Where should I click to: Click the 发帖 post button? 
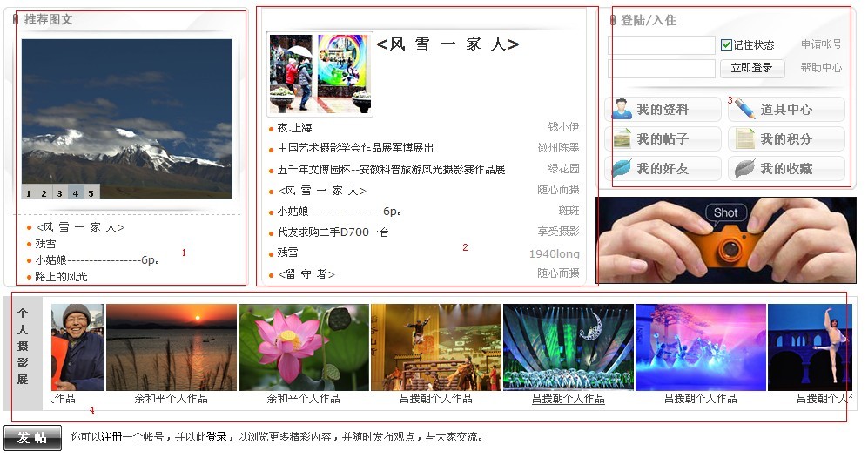[33, 437]
